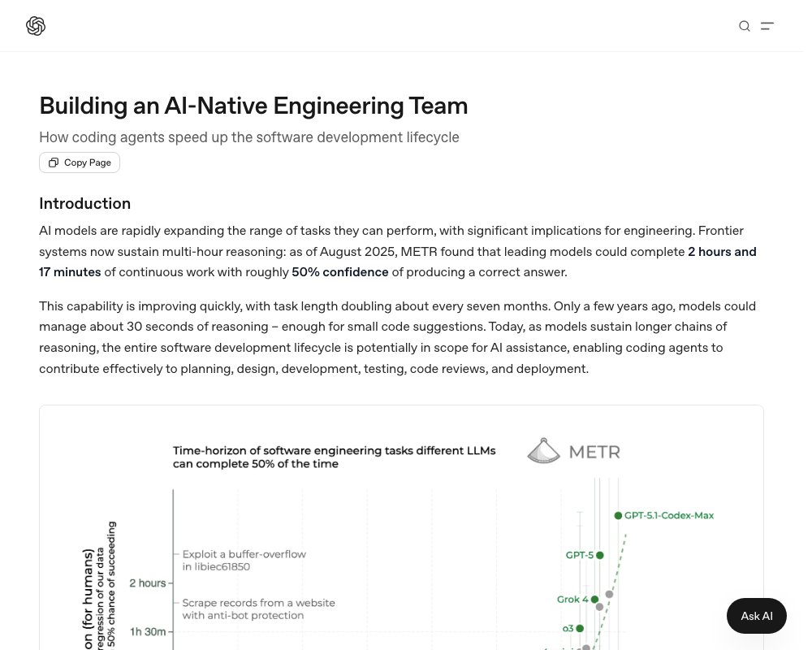The width and height of the screenshot is (812, 650).
Task: Click the METR logo in chart
Action: pyautogui.click(x=573, y=451)
